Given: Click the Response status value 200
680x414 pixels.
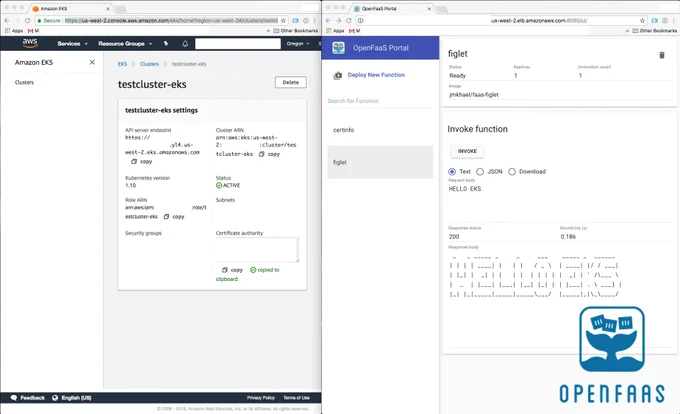Looking at the screenshot, I should pyautogui.click(x=454, y=237).
